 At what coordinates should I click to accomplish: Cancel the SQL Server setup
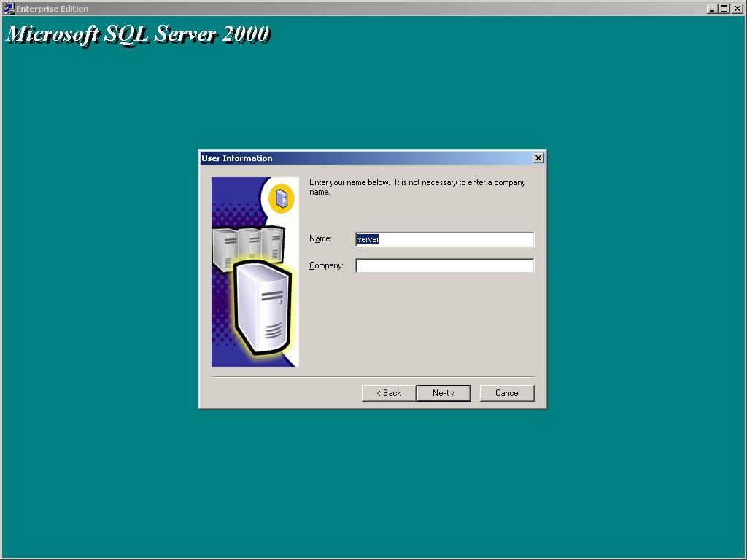coord(507,393)
